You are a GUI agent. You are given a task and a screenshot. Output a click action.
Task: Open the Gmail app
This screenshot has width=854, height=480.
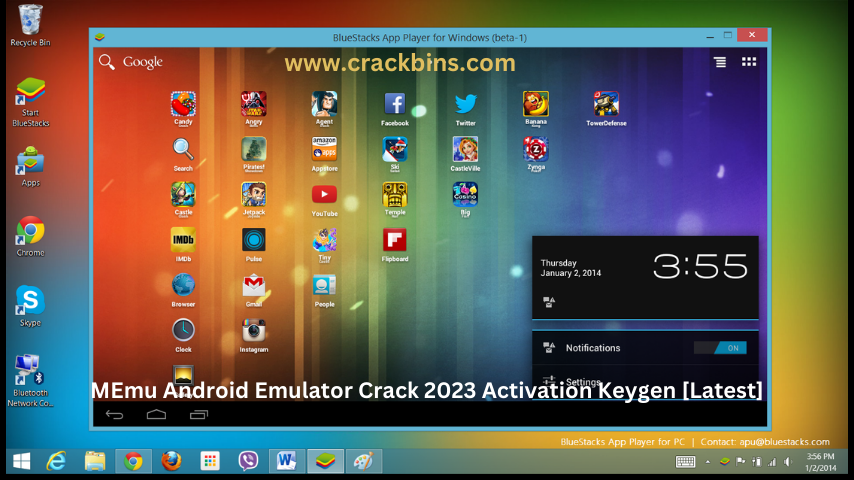(254, 285)
